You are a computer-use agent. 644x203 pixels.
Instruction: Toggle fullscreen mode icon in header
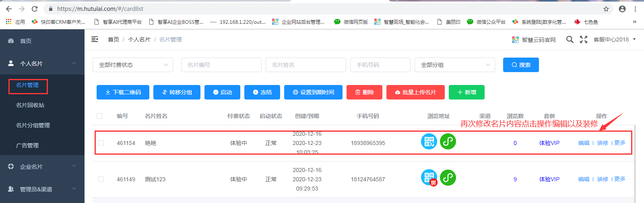(x=583, y=39)
